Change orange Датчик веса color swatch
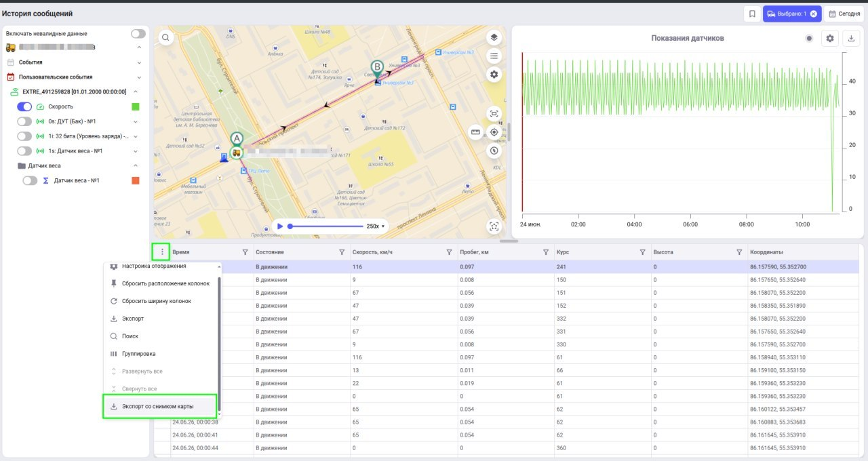The image size is (868, 461). (x=135, y=181)
